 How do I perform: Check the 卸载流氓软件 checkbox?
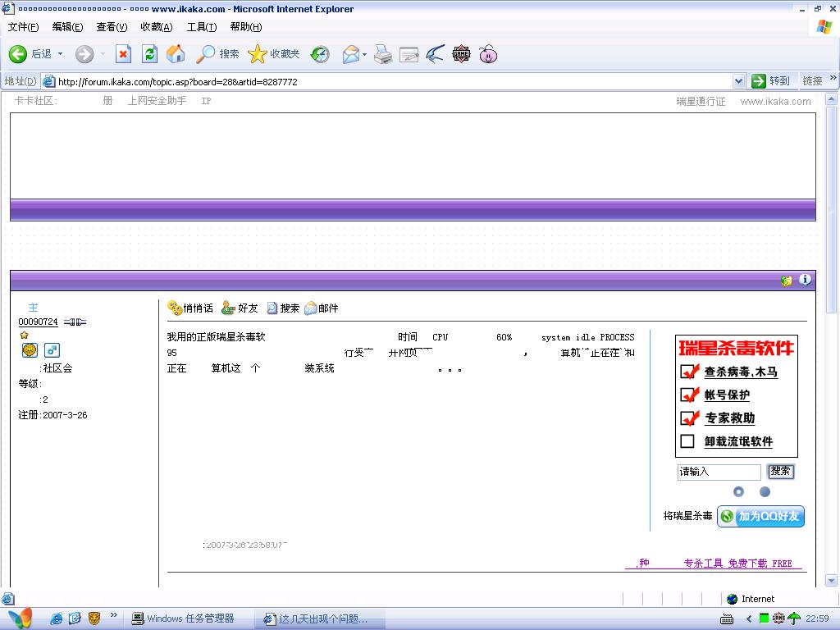tap(687, 441)
